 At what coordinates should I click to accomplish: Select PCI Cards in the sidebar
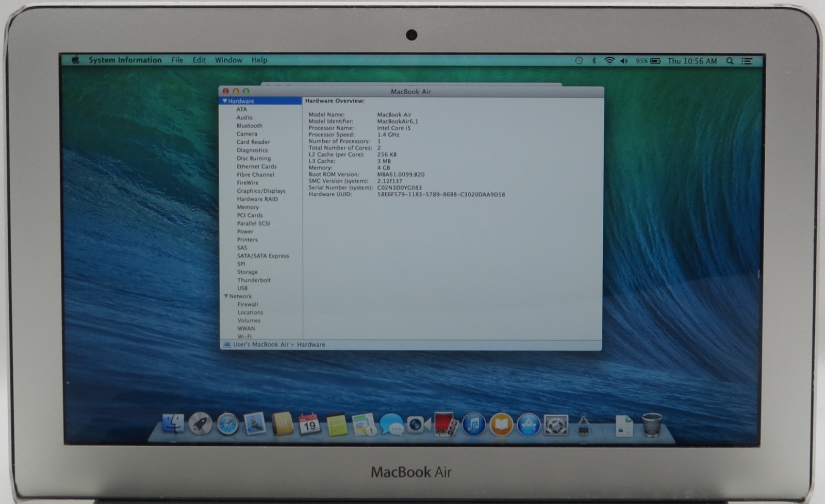(x=250, y=215)
